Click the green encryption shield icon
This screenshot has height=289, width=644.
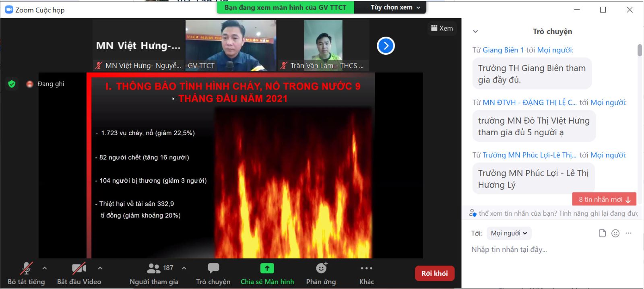point(12,84)
